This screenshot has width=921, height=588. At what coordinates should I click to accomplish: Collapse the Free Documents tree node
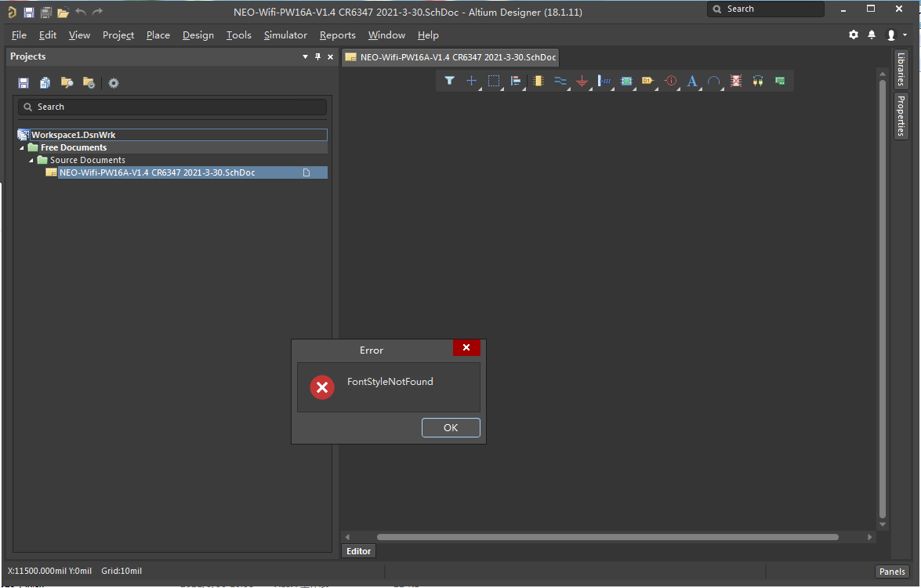[x=23, y=147]
